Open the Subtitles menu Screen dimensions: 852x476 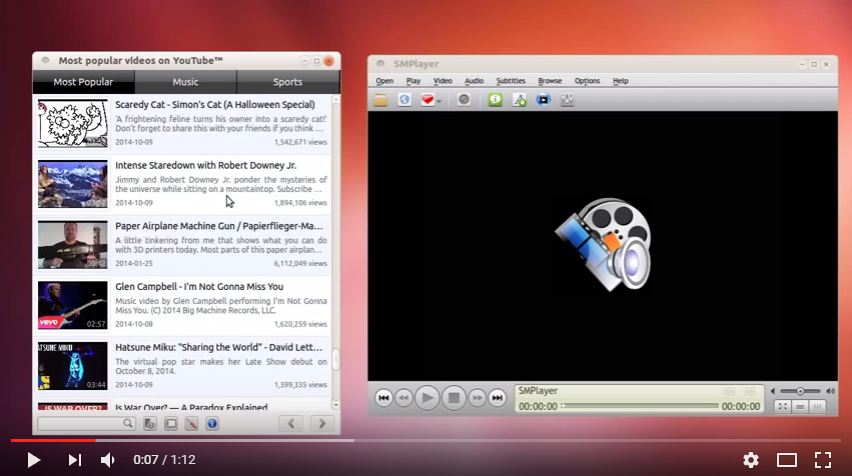point(510,81)
